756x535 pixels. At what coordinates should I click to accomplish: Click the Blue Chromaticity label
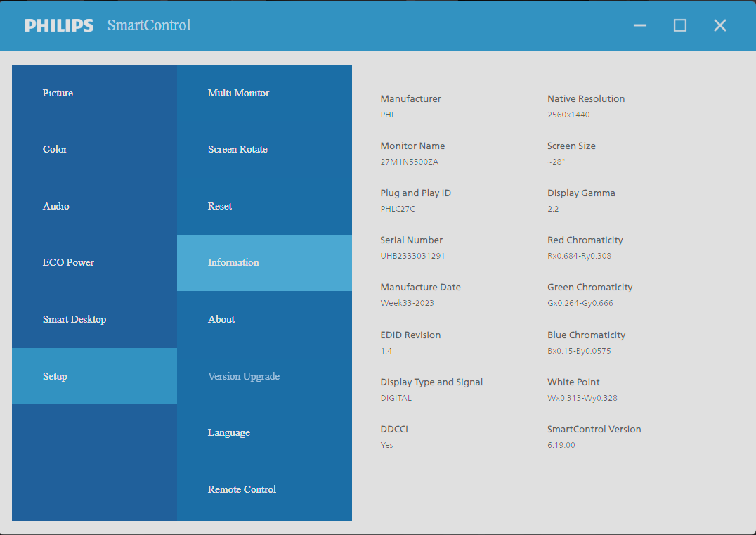point(586,335)
